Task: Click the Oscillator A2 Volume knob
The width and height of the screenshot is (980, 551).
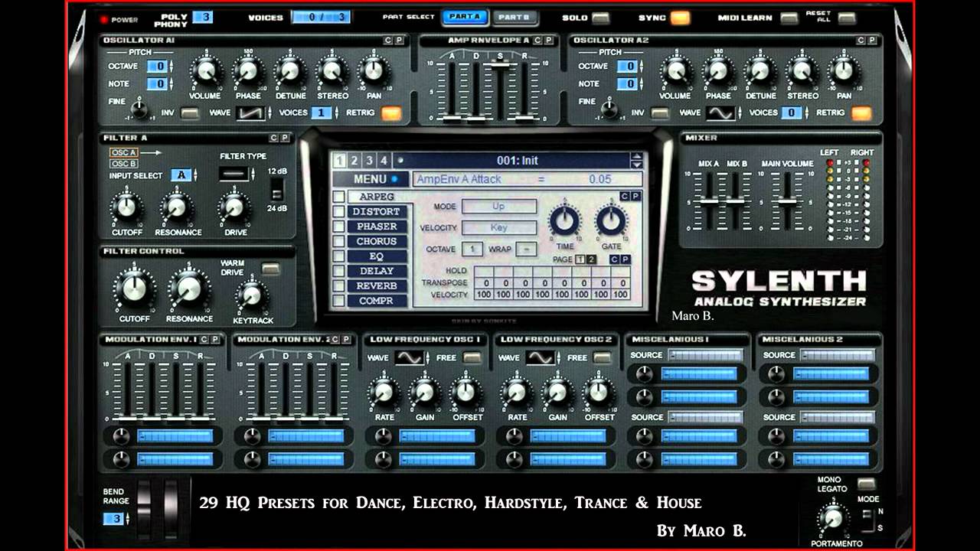Action: pos(675,71)
